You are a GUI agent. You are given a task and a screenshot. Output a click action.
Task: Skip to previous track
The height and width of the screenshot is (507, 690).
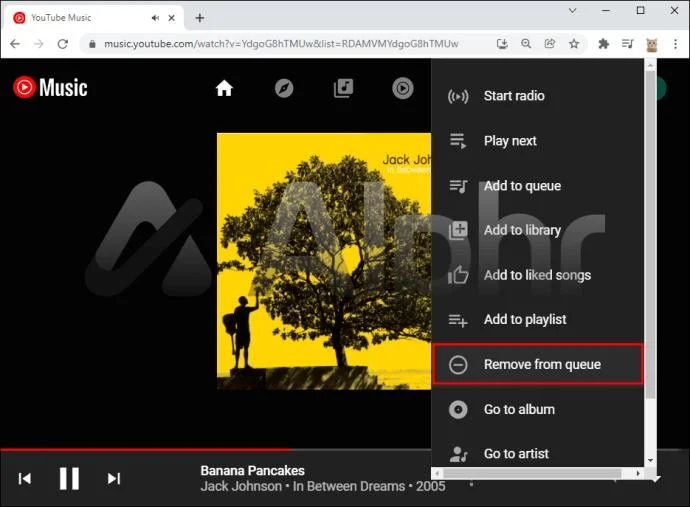25,478
